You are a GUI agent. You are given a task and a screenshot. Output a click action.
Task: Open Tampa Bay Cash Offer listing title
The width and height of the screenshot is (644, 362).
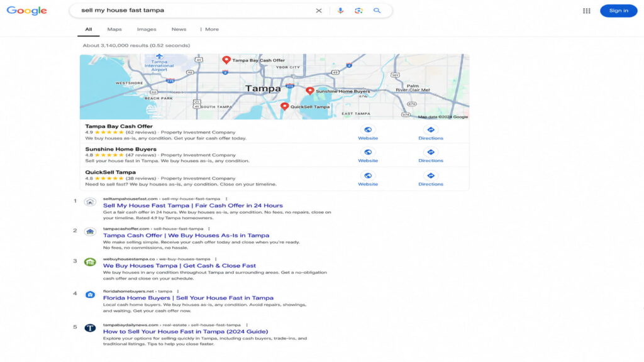[119, 126]
